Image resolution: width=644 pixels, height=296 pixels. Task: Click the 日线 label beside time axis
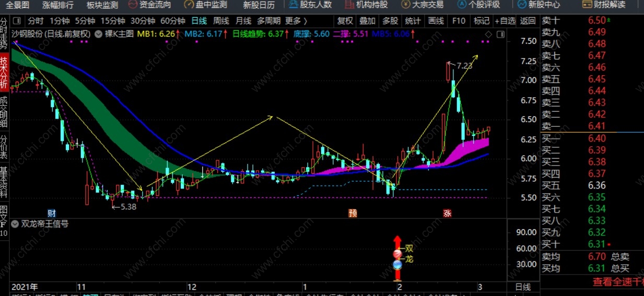coord(523,287)
